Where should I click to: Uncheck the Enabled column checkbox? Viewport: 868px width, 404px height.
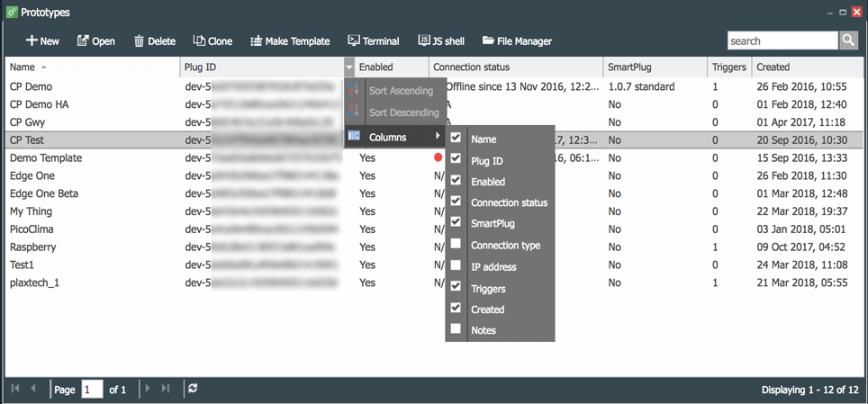[456, 180]
